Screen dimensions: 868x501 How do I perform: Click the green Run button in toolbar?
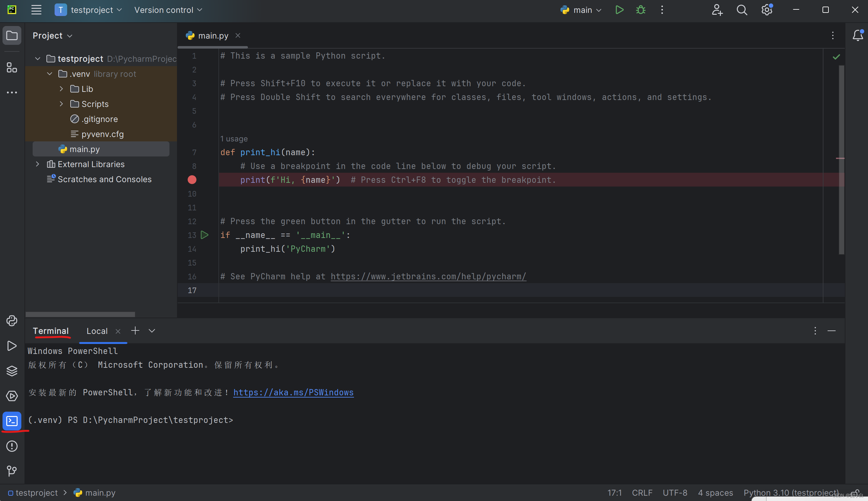pyautogui.click(x=619, y=10)
